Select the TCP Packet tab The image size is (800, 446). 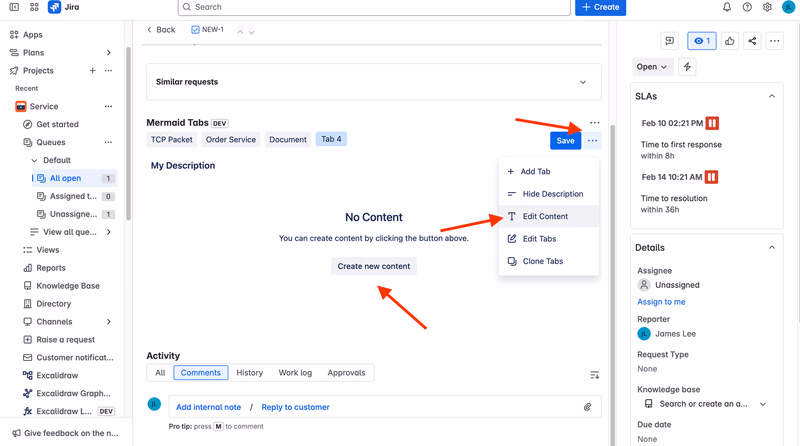pyautogui.click(x=172, y=139)
